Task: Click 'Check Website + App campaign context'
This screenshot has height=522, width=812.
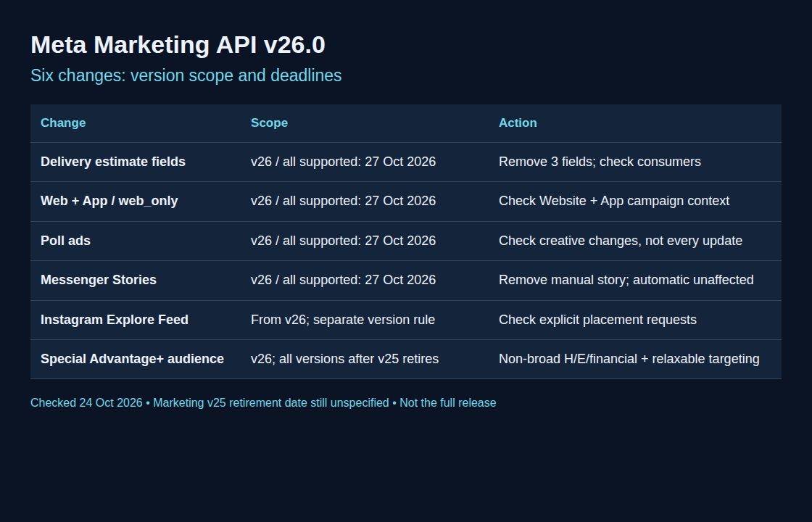Action: click(614, 201)
